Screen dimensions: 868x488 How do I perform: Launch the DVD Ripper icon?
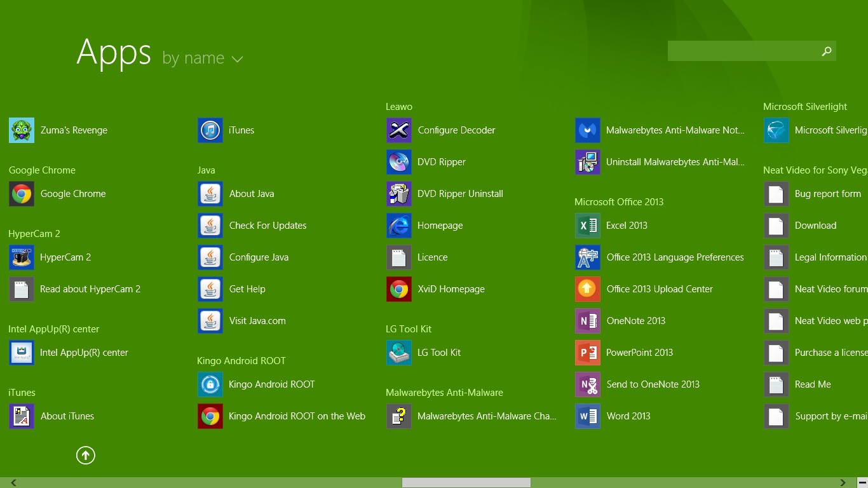[x=399, y=162]
